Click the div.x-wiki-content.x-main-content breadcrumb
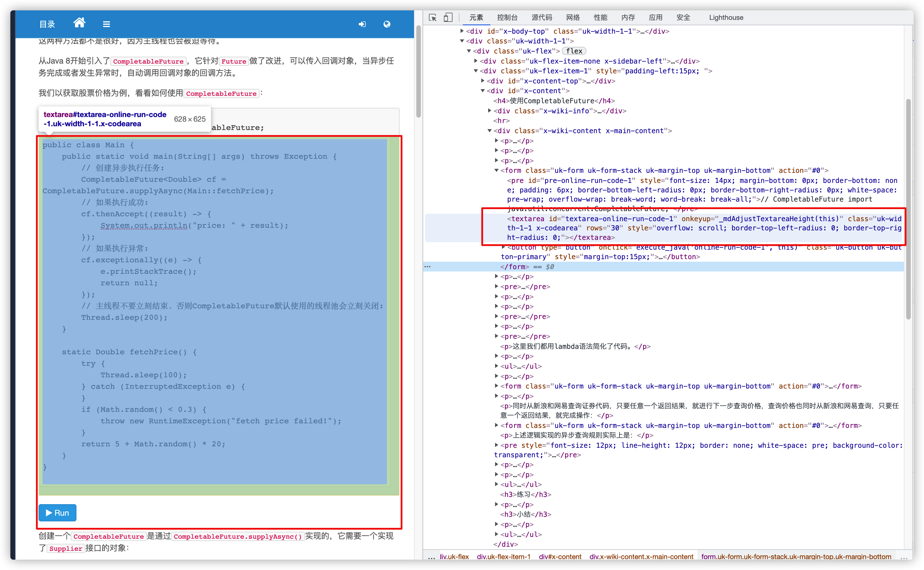924x570 pixels. click(x=641, y=557)
